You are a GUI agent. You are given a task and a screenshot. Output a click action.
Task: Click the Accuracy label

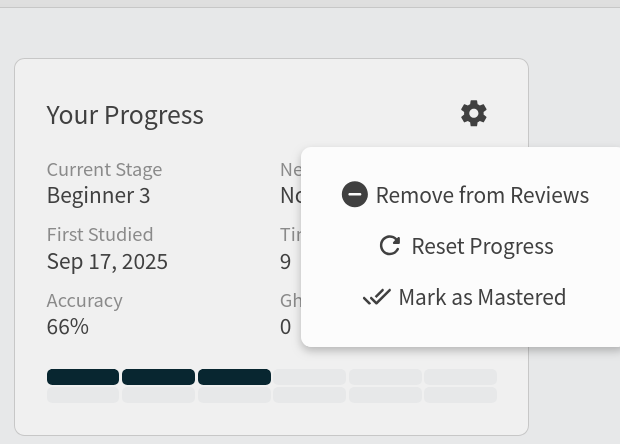pos(84,300)
